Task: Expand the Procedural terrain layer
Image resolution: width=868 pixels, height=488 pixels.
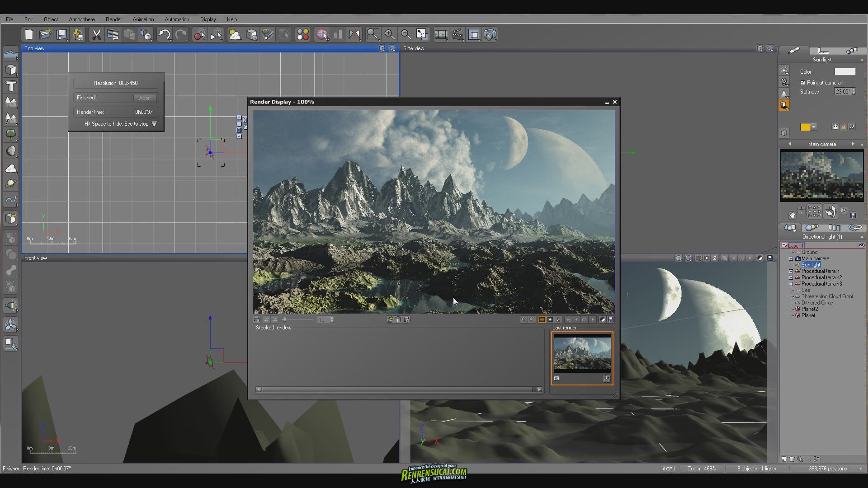Action: [792, 271]
